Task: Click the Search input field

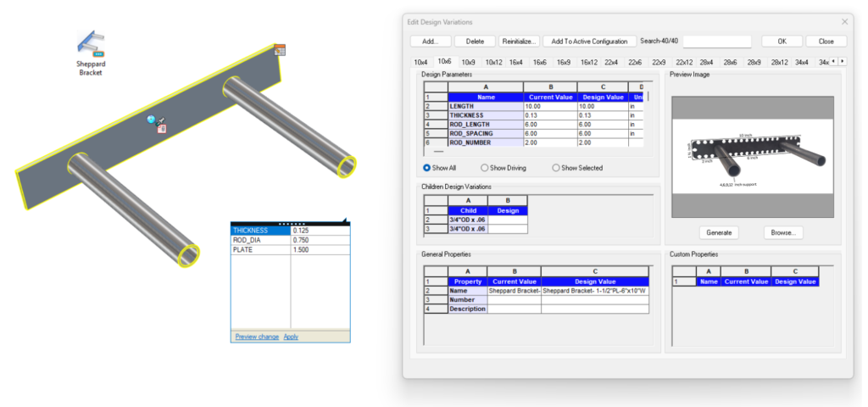Action: (x=717, y=42)
